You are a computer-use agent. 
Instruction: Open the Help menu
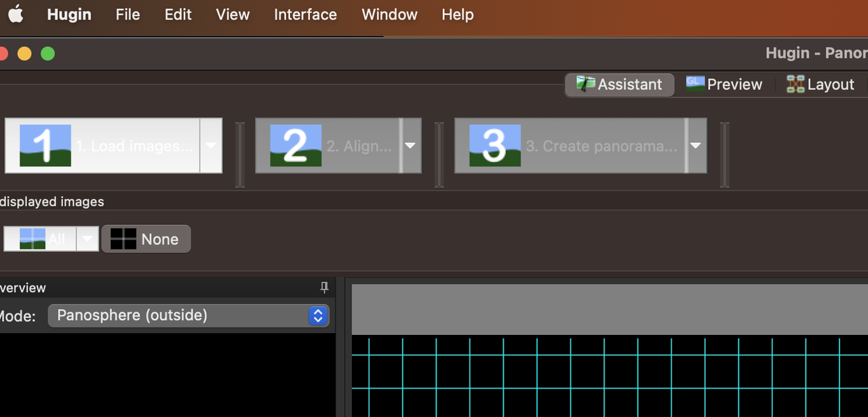click(x=458, y=14)
